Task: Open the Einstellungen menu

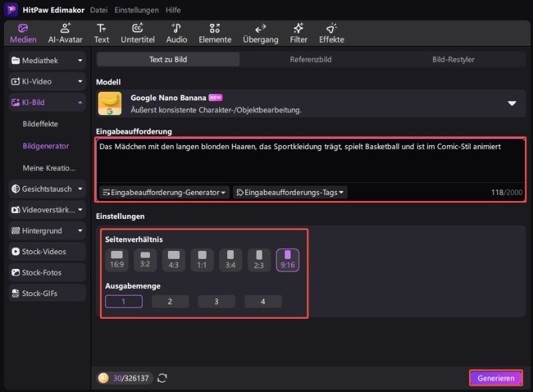Action: (136, 10)
